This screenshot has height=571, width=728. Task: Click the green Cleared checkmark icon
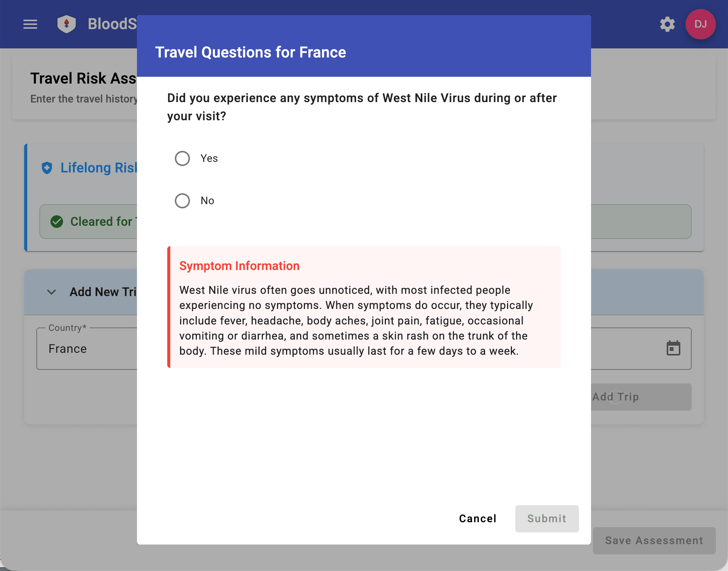tap(57, 222)
